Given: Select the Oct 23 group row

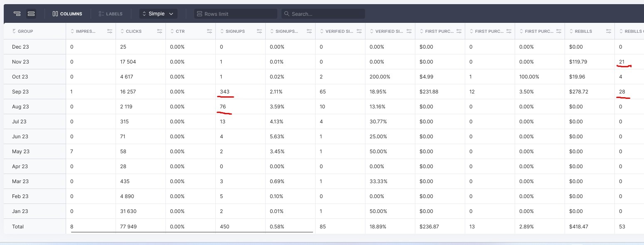Looking at the screenshot, I should click(x=20, y=77).
